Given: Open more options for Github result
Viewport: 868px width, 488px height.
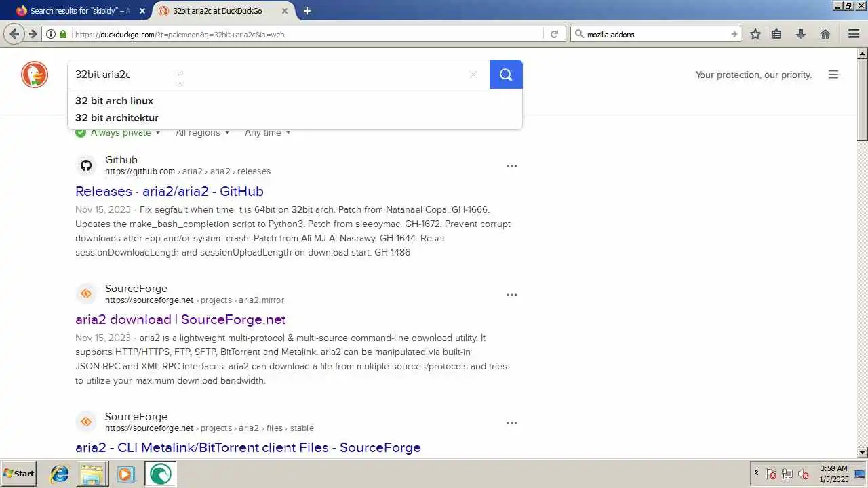Looking at the screenshot, I should tap(512, 166).
